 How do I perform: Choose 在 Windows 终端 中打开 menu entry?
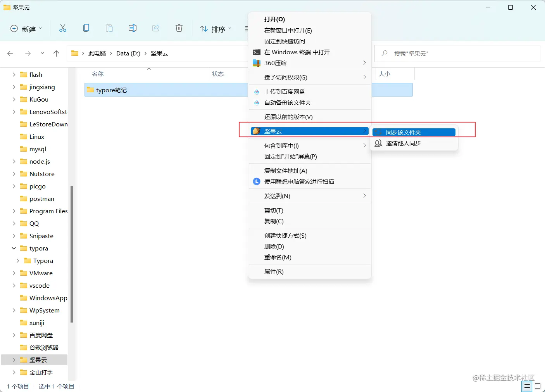click(x=309, y=52)
